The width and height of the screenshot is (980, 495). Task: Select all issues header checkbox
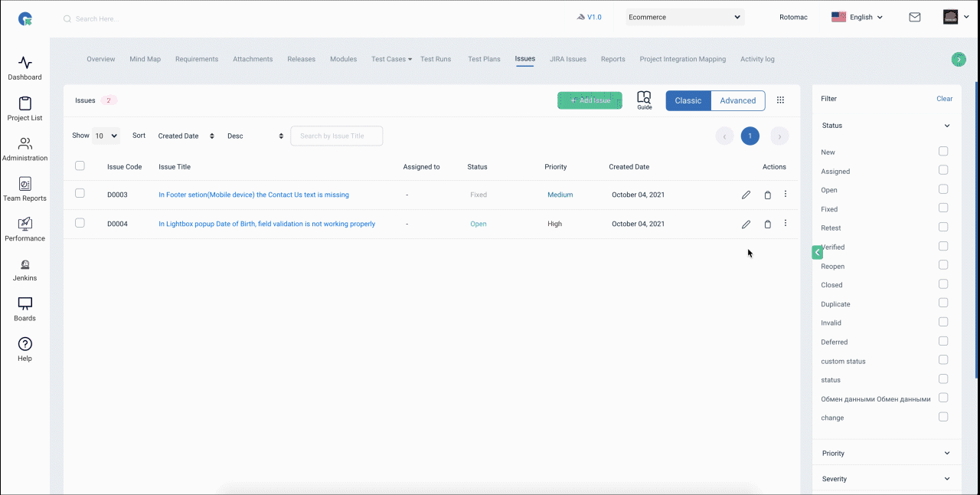click(80, 166)
